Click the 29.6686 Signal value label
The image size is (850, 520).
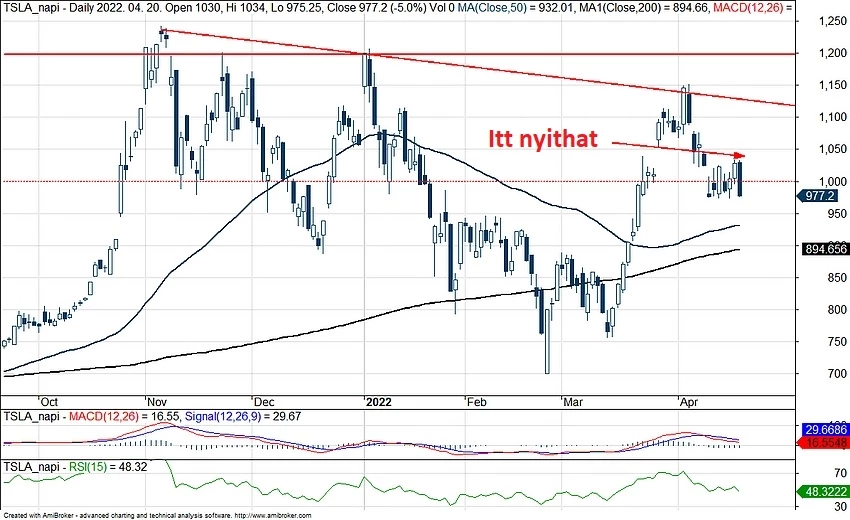pyautogui.click(x=825, y=429)
